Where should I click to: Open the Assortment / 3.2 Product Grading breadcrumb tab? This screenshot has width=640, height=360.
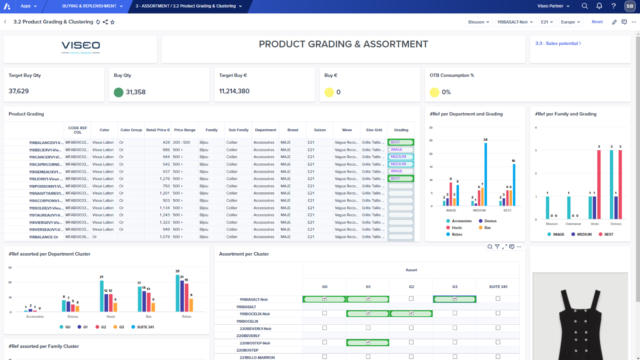coord(188,6)
